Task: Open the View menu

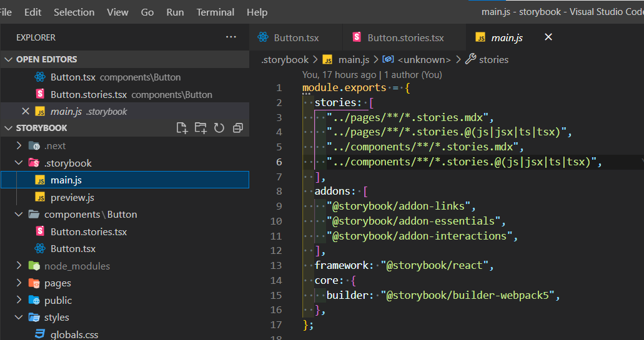Action: pos(118,12)
